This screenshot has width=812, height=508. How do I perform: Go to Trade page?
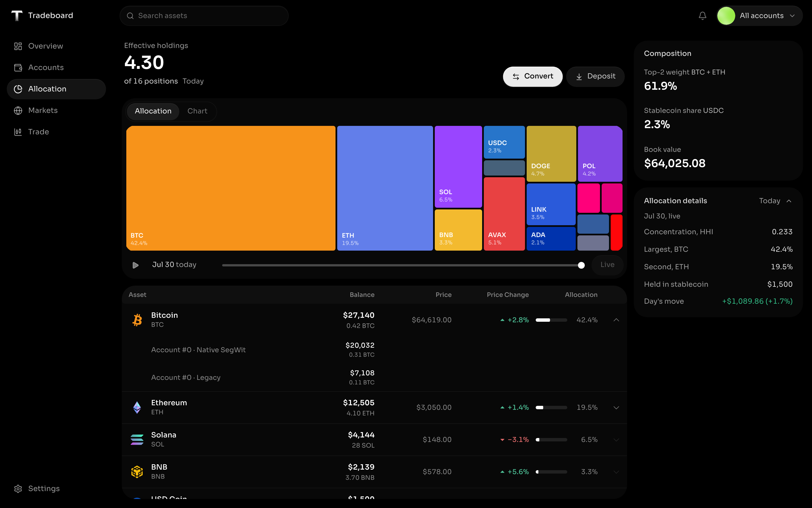tap(56, 132)
